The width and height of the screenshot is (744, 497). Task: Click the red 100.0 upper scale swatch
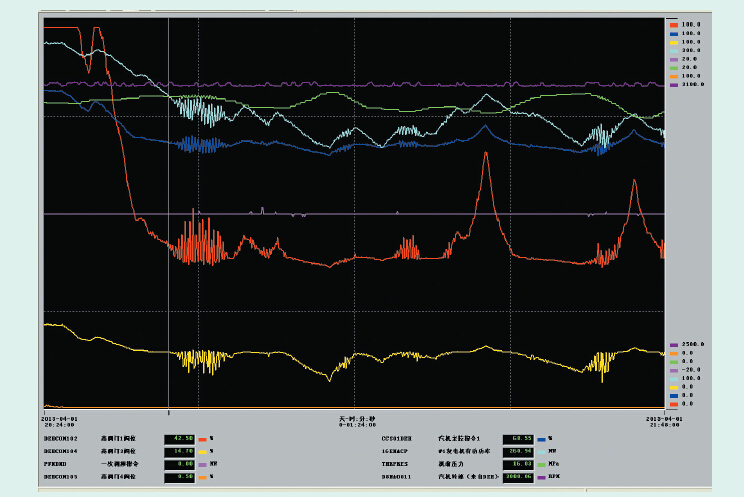(674, 25)
